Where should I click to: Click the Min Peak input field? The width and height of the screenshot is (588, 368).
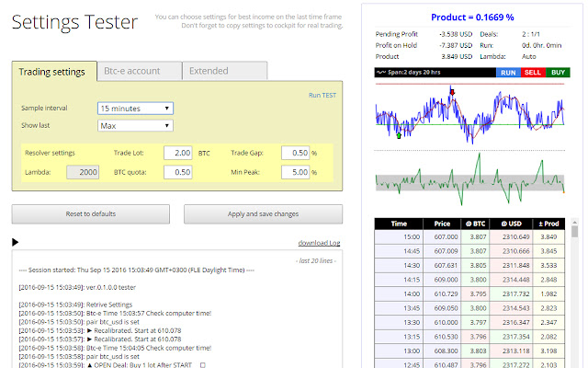296,172
